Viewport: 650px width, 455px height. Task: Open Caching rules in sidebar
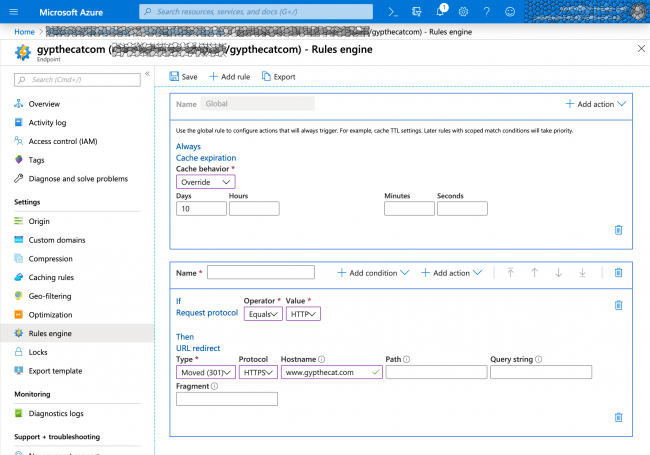tap(51, 277)
